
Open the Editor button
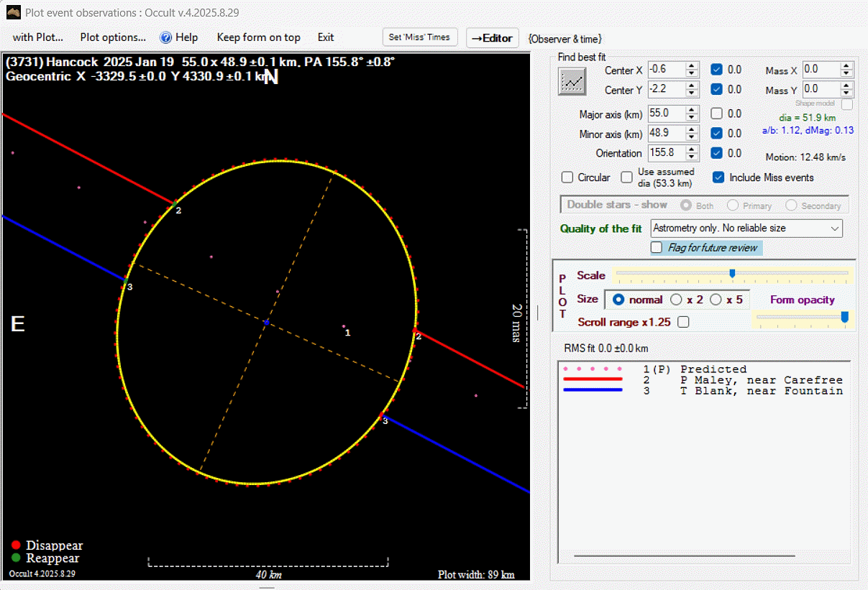coord(493,38)
